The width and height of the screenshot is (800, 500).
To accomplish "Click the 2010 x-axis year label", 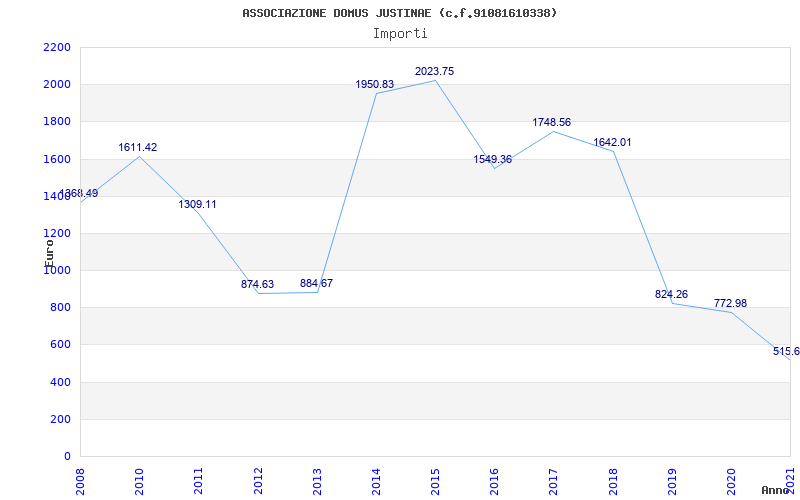I will point(139,481).
